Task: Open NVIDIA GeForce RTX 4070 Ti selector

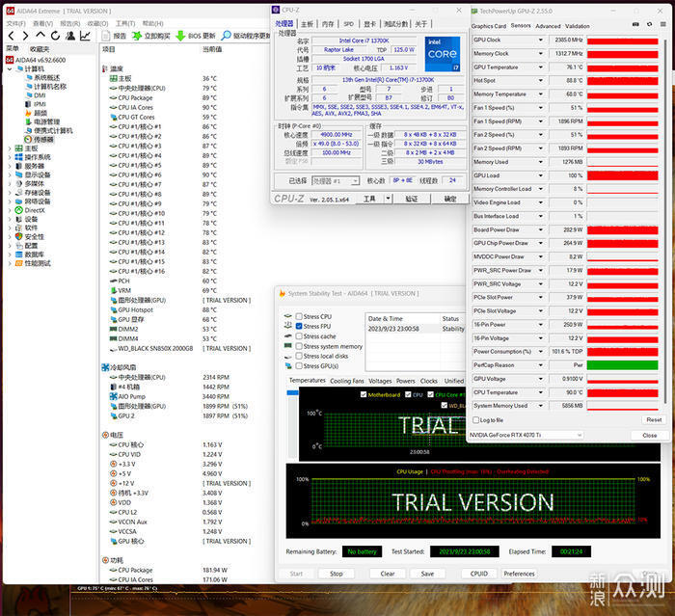Action: click(x=526, y=435)
